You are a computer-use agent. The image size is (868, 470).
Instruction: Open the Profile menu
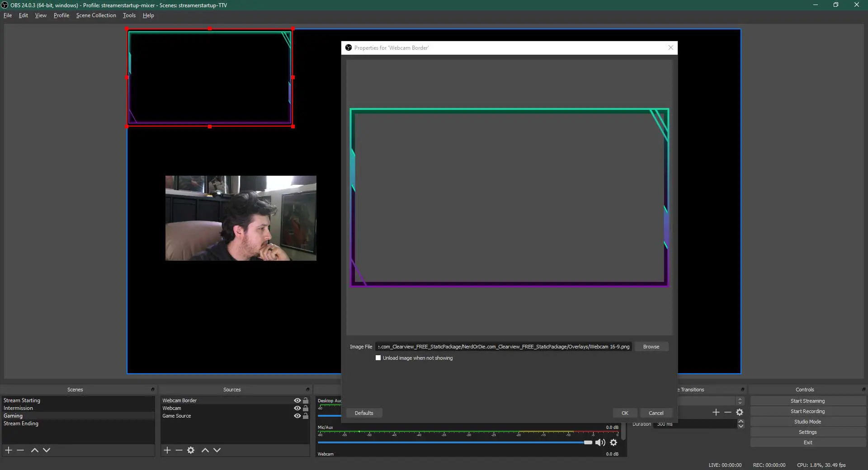point(61,15)
